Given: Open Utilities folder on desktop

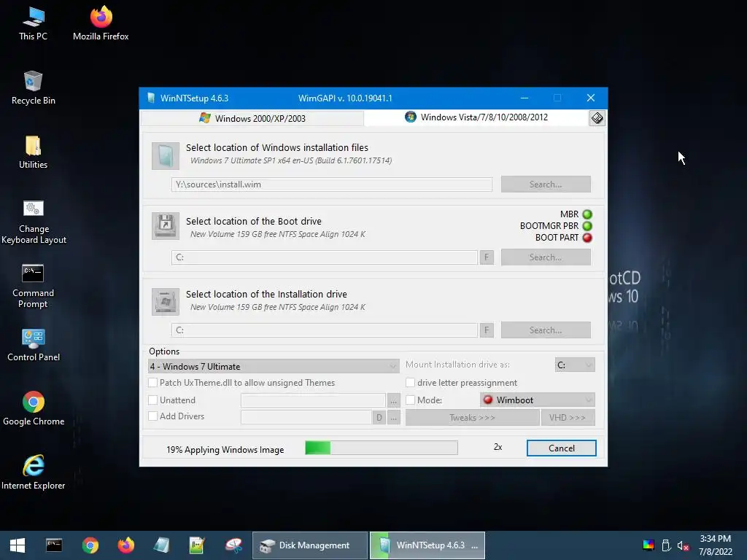Looking at the screenshot, I should point(33,152).
